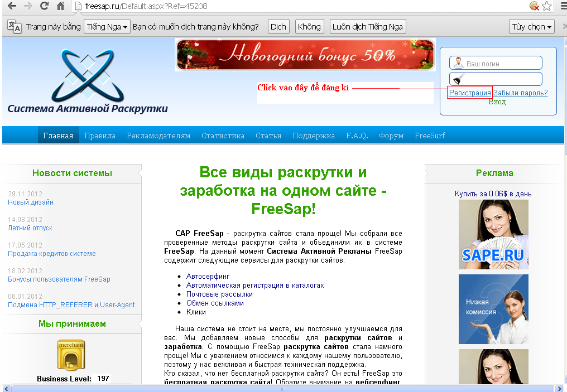Click the Забыли пароль? link
Screen dimensions: 567x392
[x=520, y=93]
